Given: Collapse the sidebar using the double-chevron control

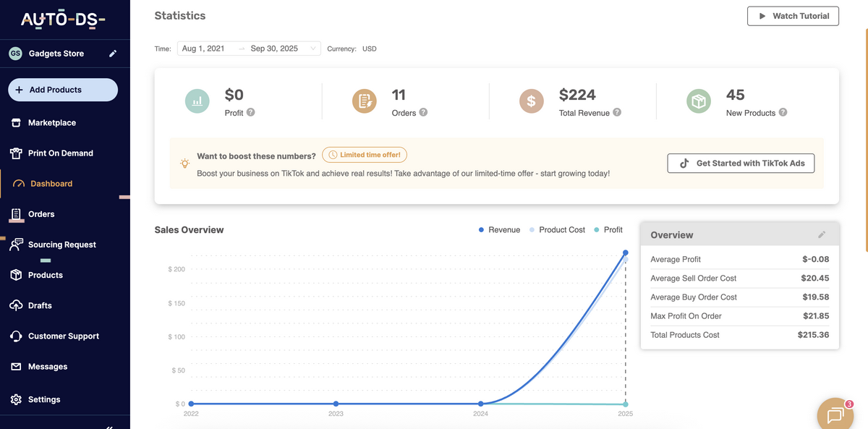Looking at the screenshot, I should pos(109,425).
